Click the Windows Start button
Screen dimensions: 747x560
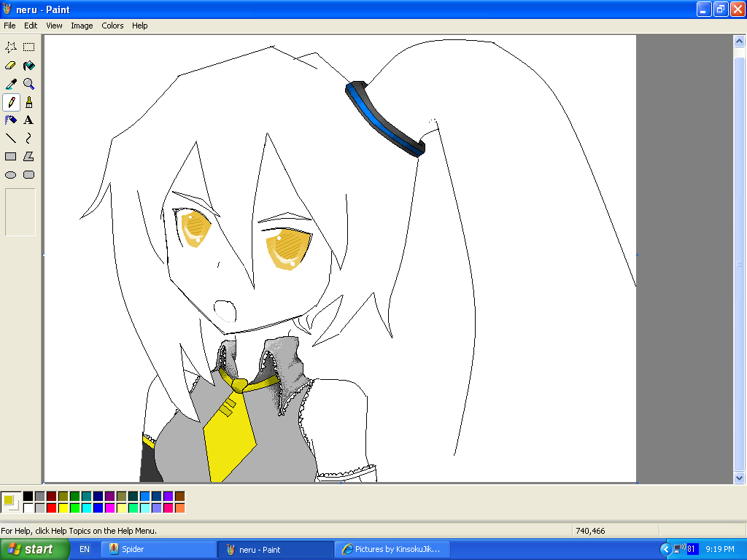[34, 549]
